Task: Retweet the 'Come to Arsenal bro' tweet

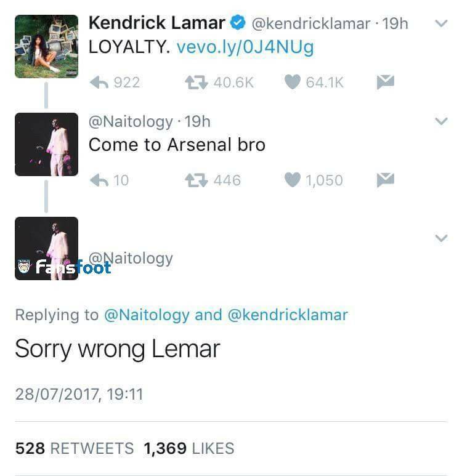Action: tap(196, 180)
